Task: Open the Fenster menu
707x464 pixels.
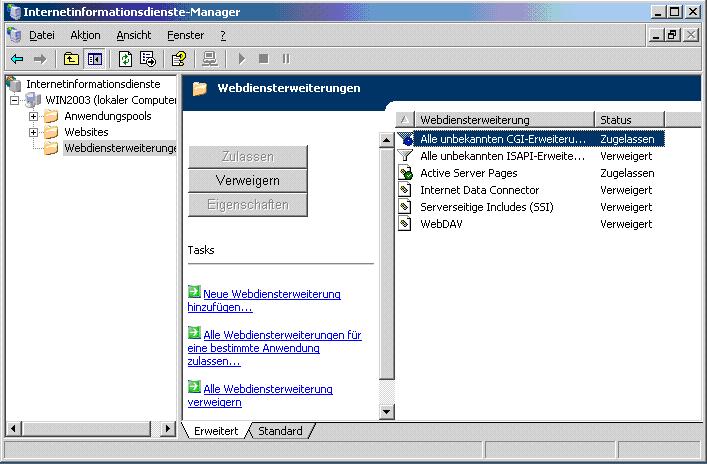Action: point(185,35)
